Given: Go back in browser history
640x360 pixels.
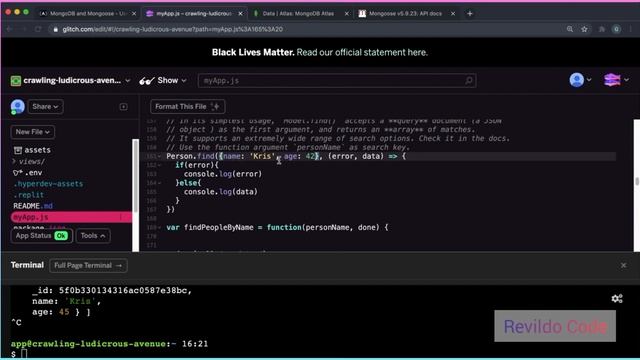Looking at the screenshot, I should pyautogui.click(x=9, y=29).
